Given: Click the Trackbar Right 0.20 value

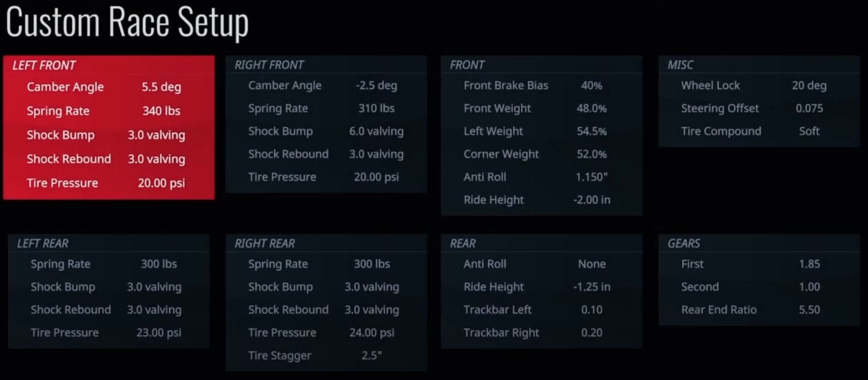Looking at the screenshot, I should tap(591, 333).
